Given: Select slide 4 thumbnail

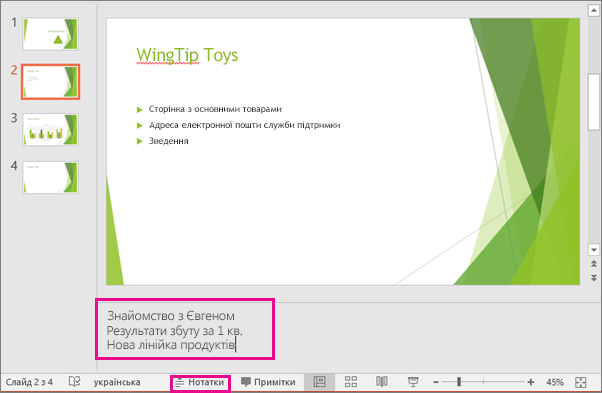Looking at the screenshot, I should (x=50, y=177).
